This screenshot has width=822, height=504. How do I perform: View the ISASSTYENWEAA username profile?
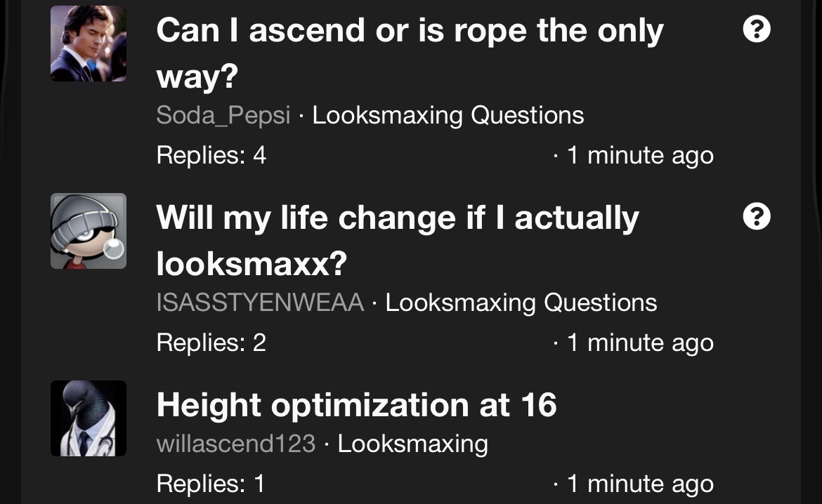pyautogui.click(x=260, y=303)
